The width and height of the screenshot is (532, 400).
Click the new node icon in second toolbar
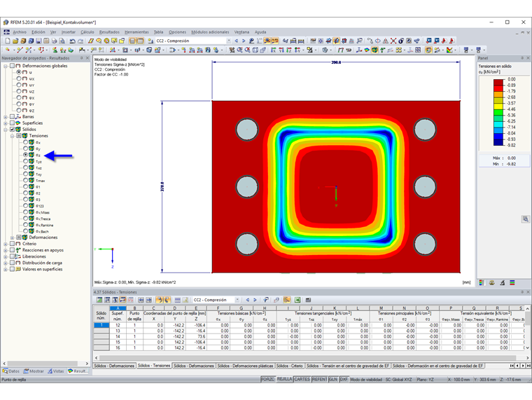pos(8,50)
